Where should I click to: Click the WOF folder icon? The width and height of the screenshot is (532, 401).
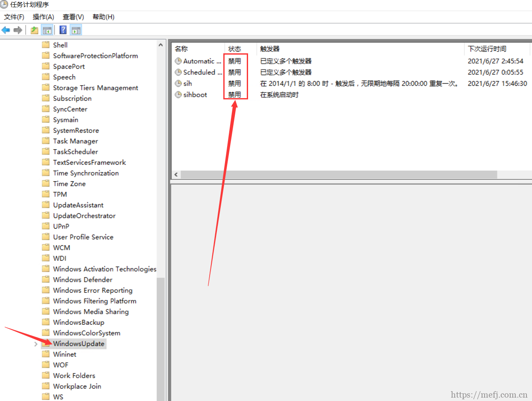click(46, 365)
